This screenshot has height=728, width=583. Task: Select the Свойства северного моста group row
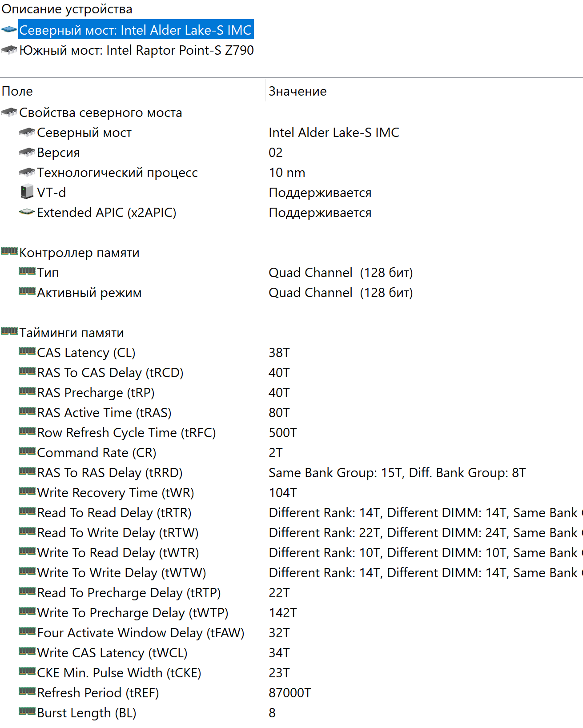(x=101, y=113)
